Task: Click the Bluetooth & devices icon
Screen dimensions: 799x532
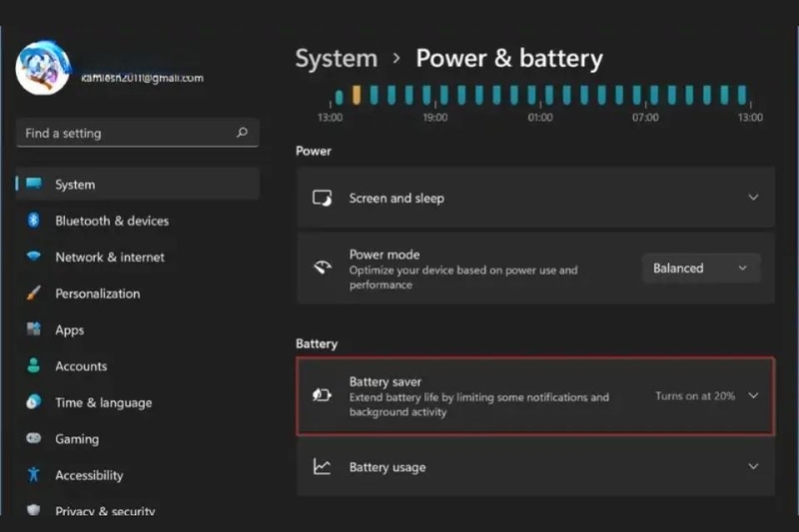Action: point(34,220)
